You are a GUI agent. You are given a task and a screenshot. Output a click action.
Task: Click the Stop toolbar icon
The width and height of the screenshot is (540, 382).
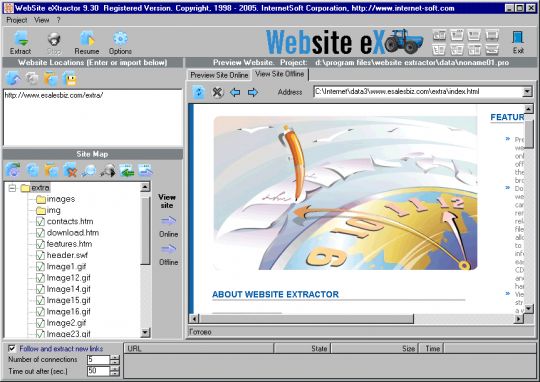coord(54,39)
